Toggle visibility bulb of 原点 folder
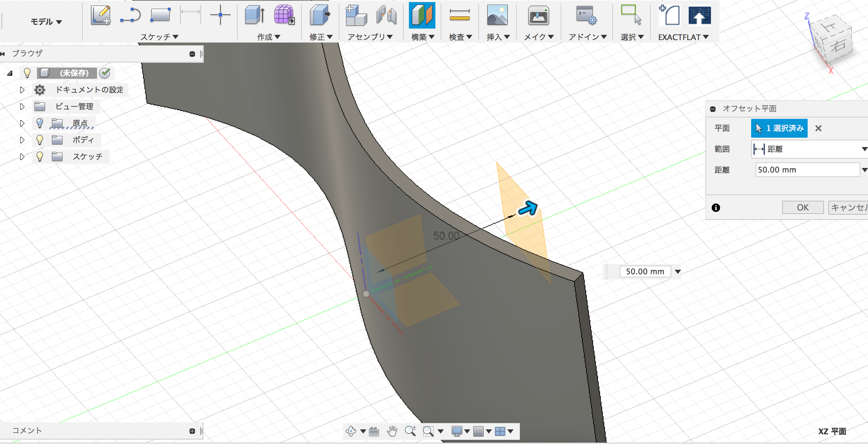Viewport: 868px width, 444px height. 40,123
